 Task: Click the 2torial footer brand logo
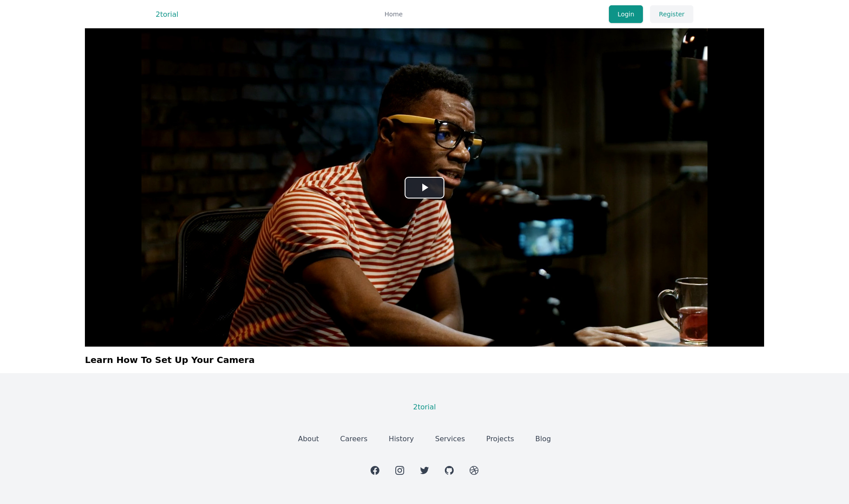click(x=424, y=407)
